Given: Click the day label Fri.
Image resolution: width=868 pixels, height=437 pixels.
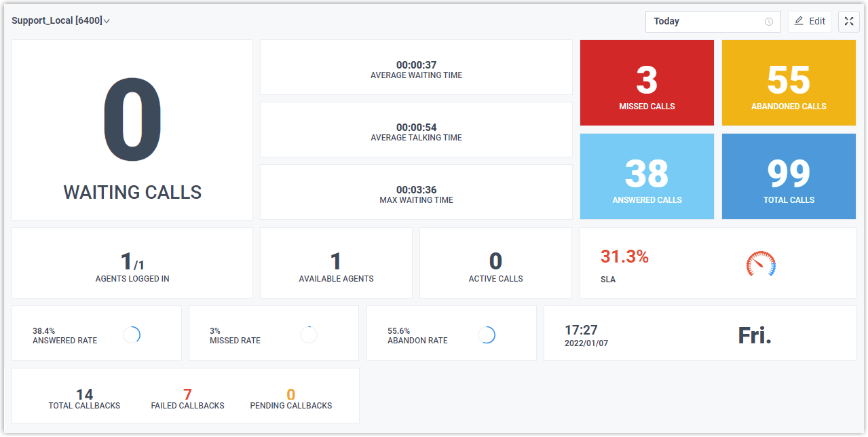Looking at the screenshot, I should tap(755, 335).
